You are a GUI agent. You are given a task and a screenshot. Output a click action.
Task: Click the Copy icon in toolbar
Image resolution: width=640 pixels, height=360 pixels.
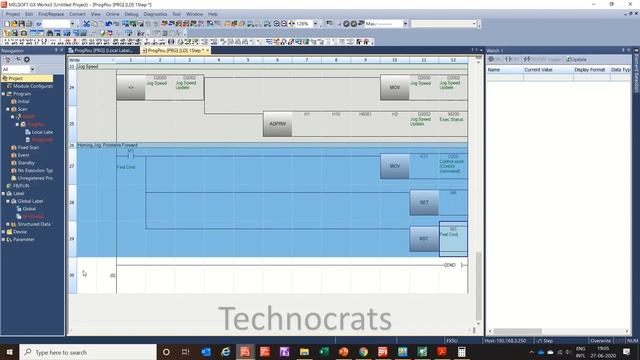pos(94,24)
